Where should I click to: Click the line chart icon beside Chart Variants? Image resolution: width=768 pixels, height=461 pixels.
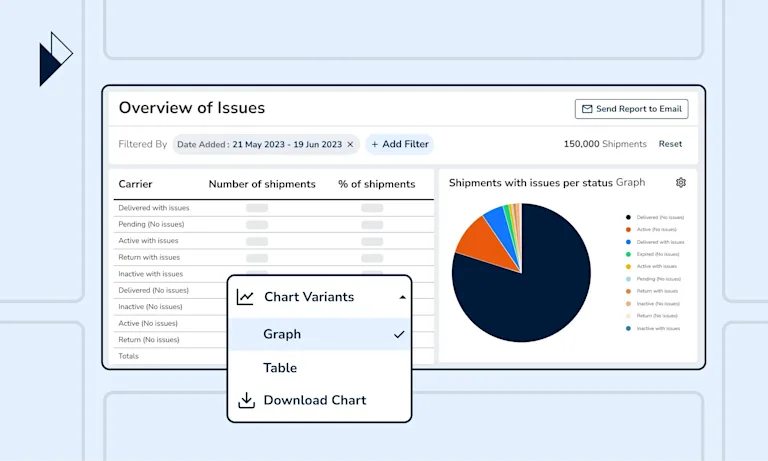click(245, 297)
